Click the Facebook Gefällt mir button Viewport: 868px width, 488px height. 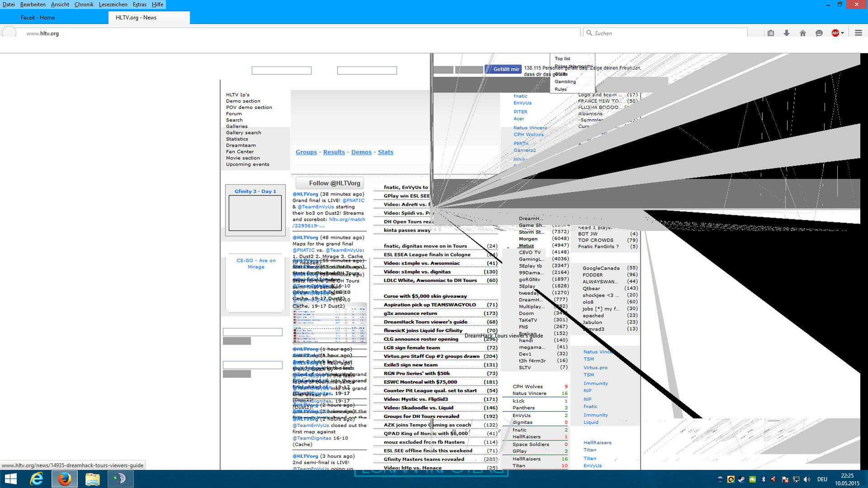(503, 69)
